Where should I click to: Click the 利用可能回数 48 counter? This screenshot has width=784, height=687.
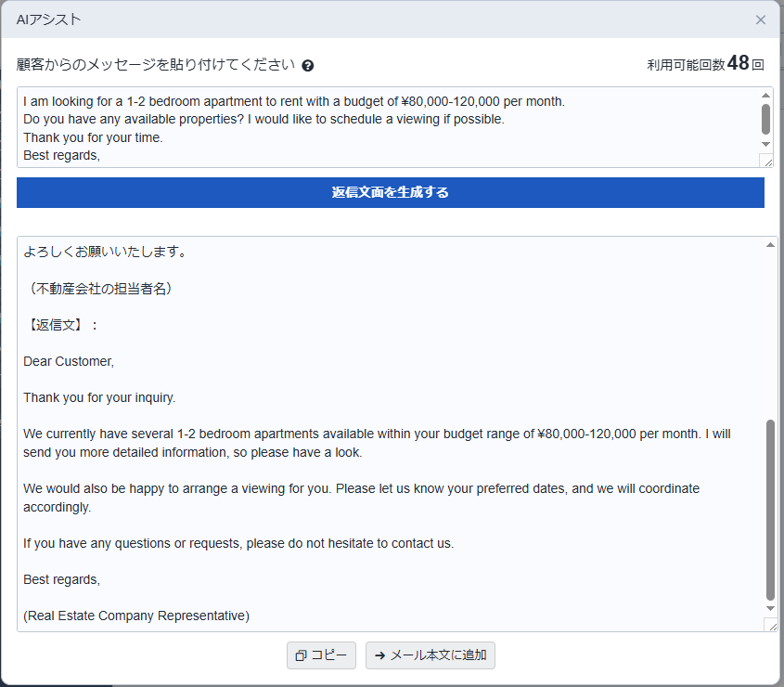(705, 64)
